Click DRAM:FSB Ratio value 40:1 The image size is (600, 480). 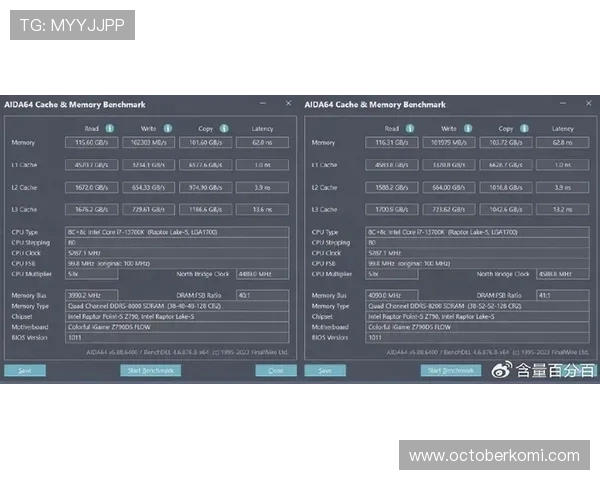(x=262, y=296)
